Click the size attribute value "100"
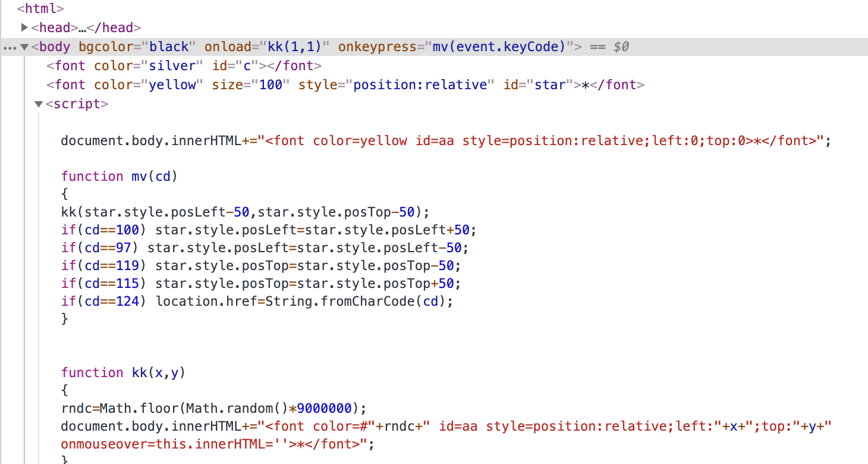The width and height of the screenshot is (868, 464). point(271,84)
